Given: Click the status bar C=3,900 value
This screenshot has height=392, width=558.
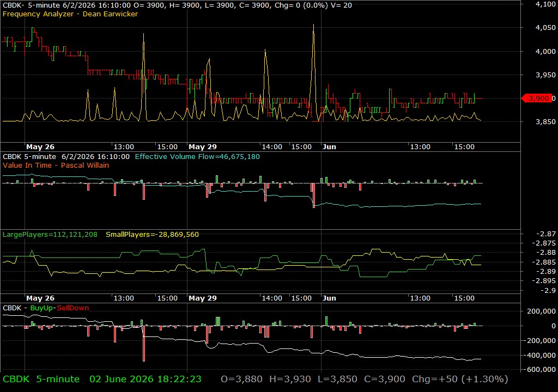Looking at the screenshot, I should pyautogui.click(x=384, y=379).
